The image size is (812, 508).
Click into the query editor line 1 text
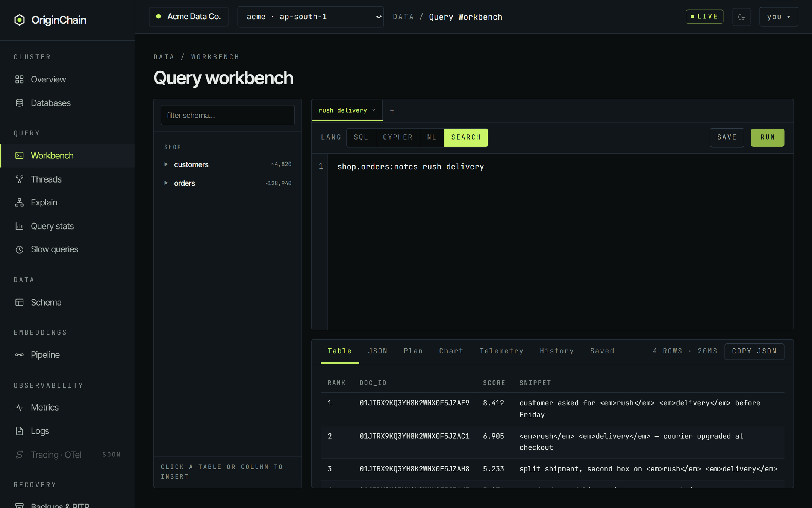pyautogui.click(x=411, y=167)
